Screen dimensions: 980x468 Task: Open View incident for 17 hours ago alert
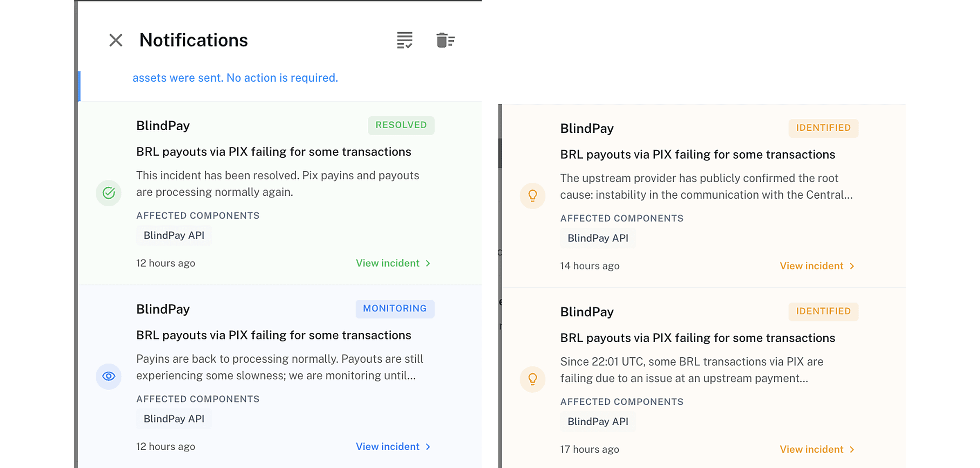coord(817,449)
